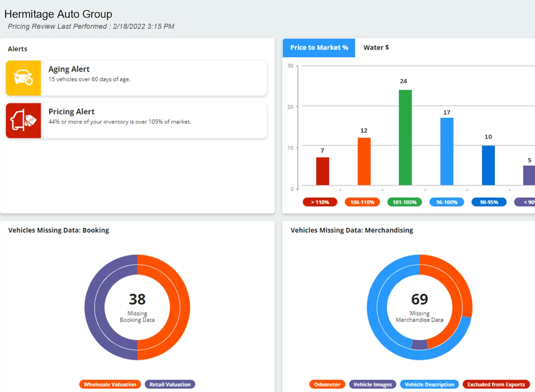
Task: Select the Vehicle Images legend button
Action: tap(373, 384)
